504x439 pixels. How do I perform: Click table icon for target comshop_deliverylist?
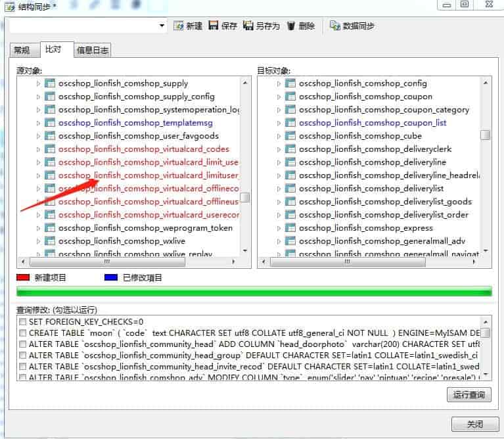[290, 189]
